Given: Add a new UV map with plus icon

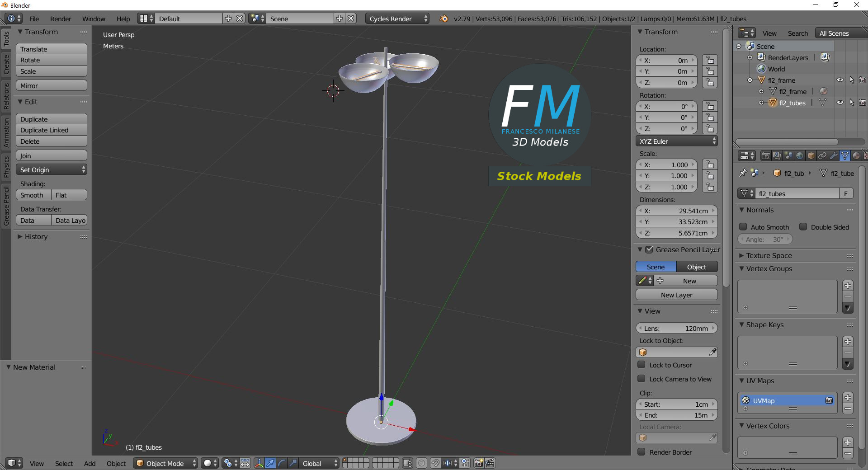Looking at the screenshot, I should 848,397.
